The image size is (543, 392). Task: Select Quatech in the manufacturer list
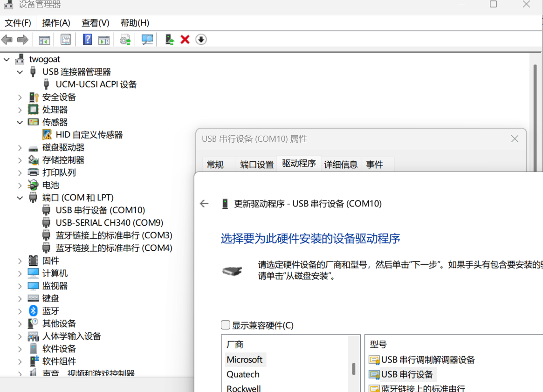[243, 374]
